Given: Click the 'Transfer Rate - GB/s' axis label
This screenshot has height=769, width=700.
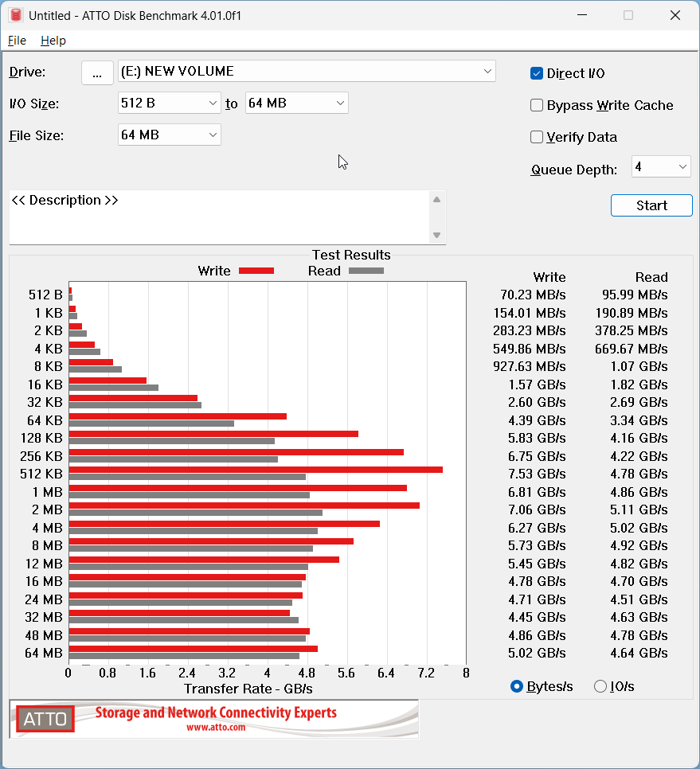Looking at the screenshot, I should (x=248, y=689).
